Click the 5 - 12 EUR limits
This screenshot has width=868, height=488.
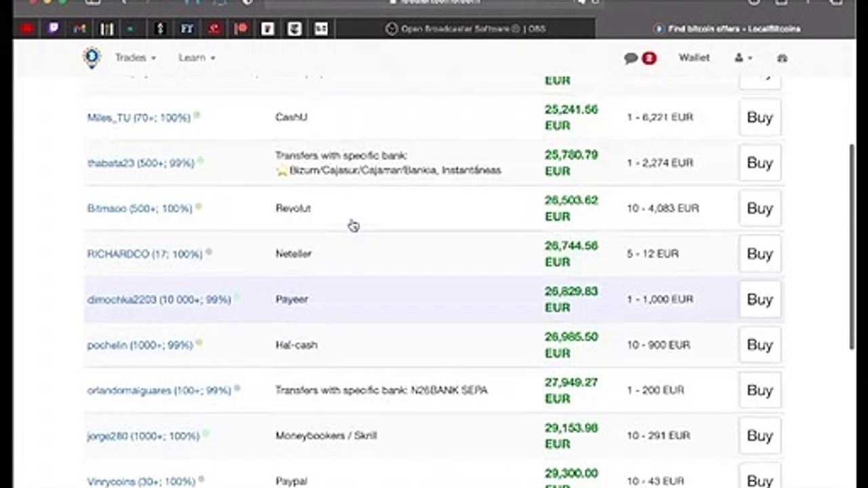pyautogui.click(x=652, y=253)
